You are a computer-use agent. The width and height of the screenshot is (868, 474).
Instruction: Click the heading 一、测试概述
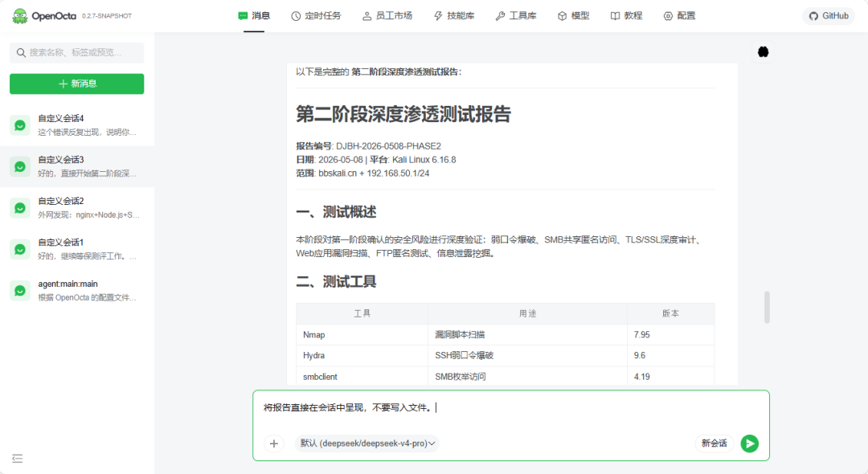336,212
